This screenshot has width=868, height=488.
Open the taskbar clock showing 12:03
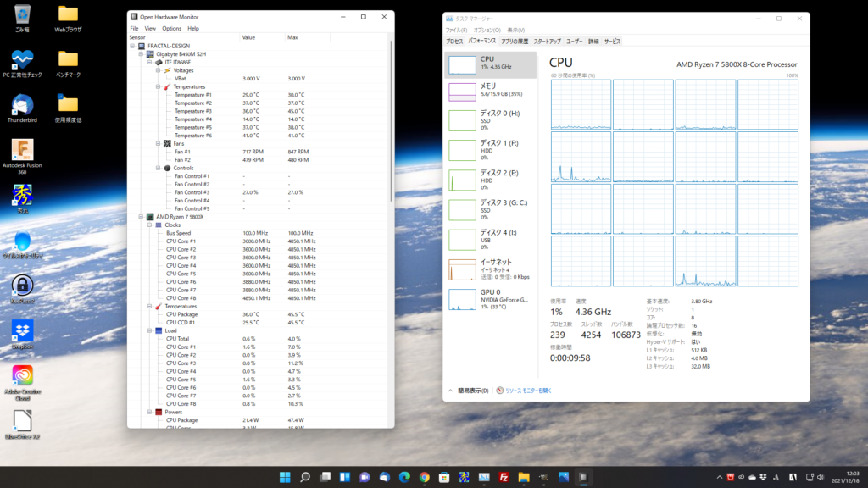point(845,477)
